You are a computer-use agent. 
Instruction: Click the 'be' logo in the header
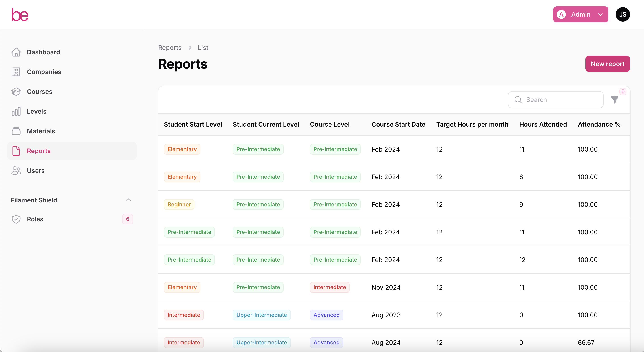coord(20,15)
